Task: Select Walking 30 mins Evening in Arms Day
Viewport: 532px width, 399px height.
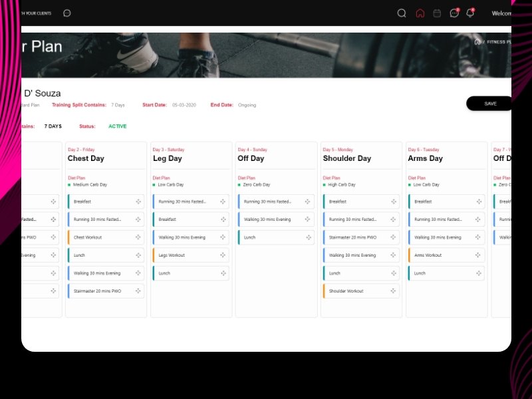Action: [x=437, y=237]
